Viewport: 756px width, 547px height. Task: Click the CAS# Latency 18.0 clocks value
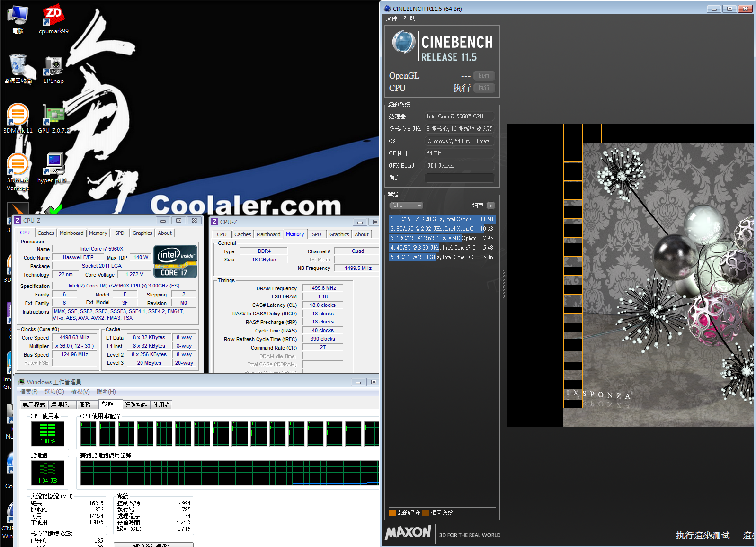pyautogui.click(x=323, y=305)
